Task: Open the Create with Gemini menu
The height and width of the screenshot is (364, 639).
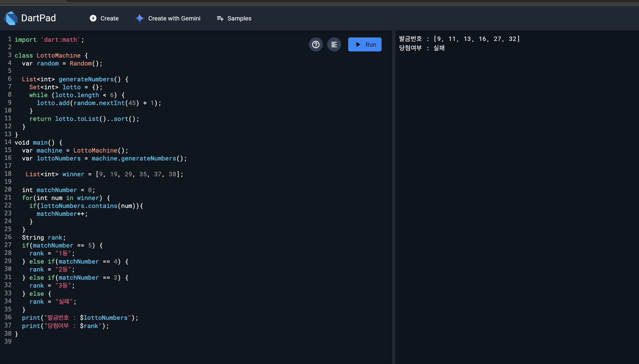Action: point(174,18)
